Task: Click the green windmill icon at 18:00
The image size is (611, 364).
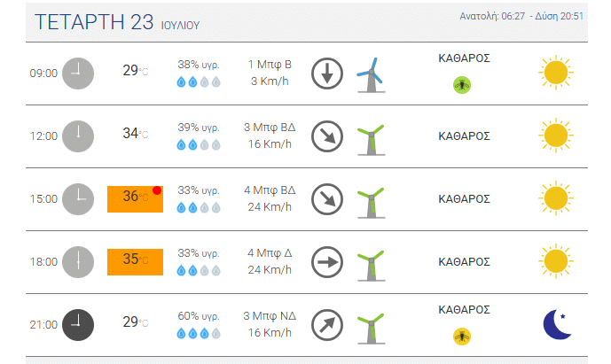Action: [x=371, y=266]
